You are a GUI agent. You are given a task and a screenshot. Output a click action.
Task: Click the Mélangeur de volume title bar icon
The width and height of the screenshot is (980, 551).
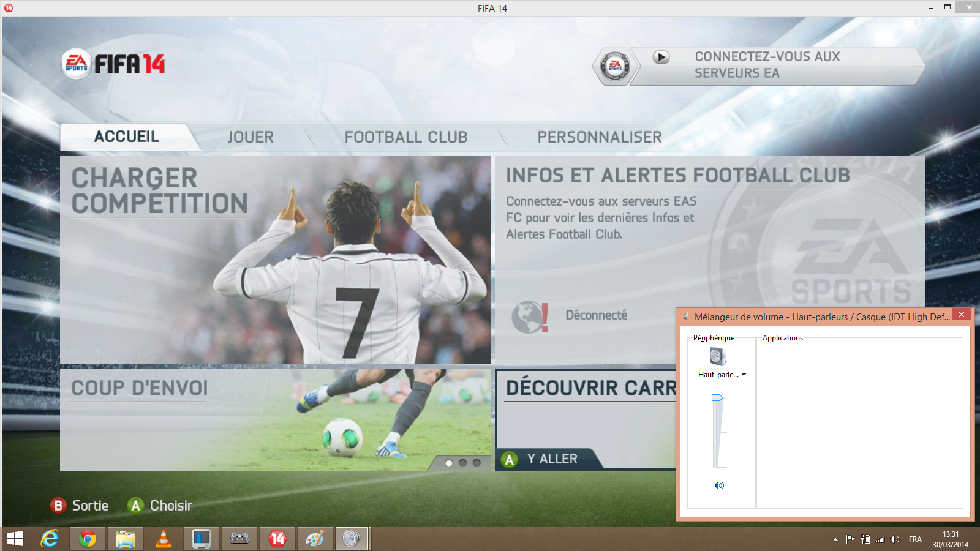[x=686, y=317]
